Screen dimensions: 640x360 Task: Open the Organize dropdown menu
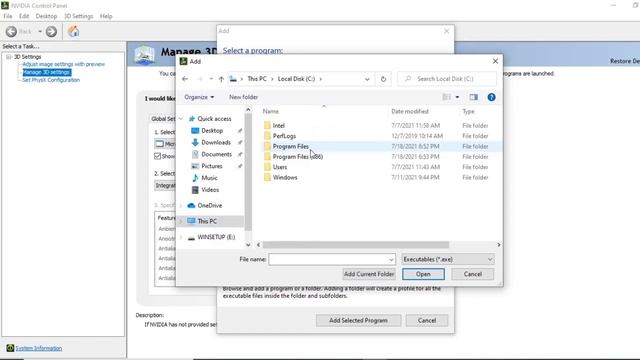[199, 97]
